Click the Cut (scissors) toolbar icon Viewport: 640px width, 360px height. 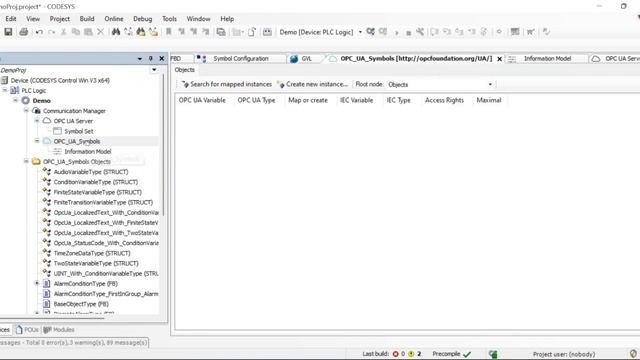[63, 32]
